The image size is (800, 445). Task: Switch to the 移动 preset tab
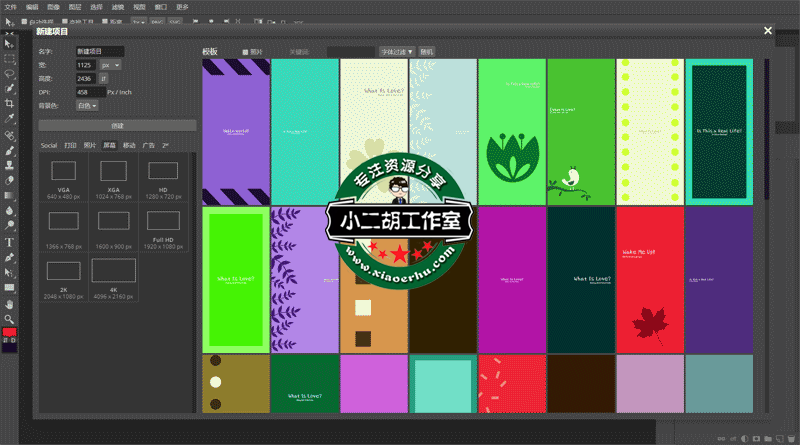pyautogui.click(x=129, y=145)
